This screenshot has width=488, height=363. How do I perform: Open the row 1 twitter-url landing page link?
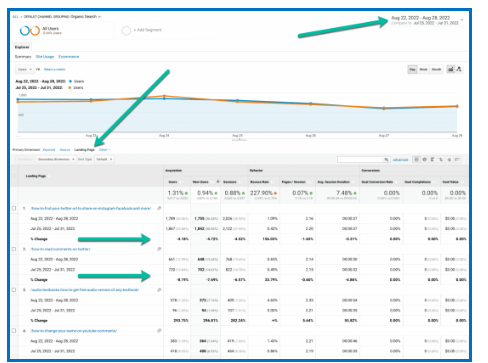pos(90,208)
